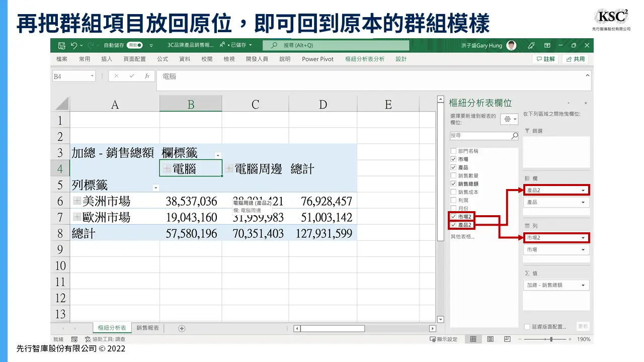Open the field pane options small arrow
Viewport: 644px width, 362px height.
569,103
